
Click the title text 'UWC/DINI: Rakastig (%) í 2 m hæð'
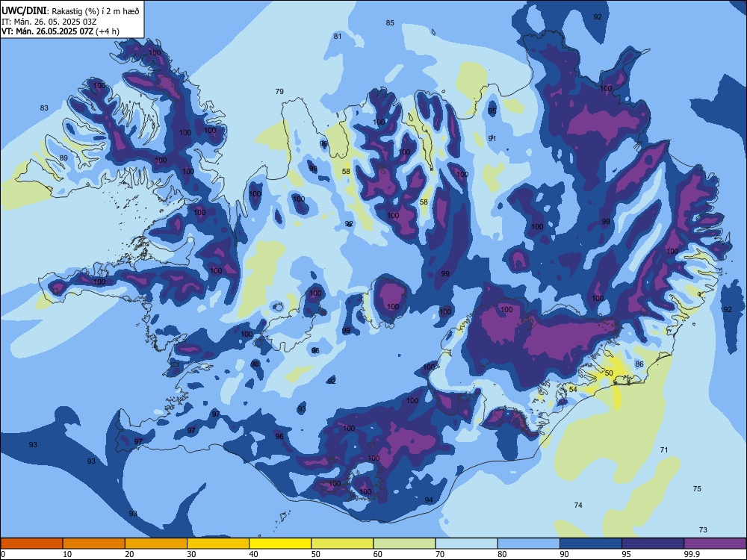click(x=70, y=10)
